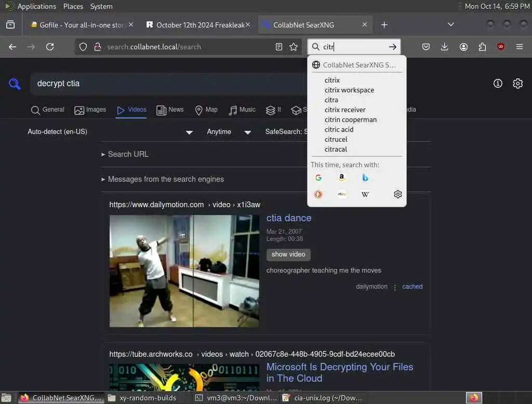Search this time with Wikipedia
Image resolution: width=532 pixels, height=404 pixels.
tap(365, 194)
